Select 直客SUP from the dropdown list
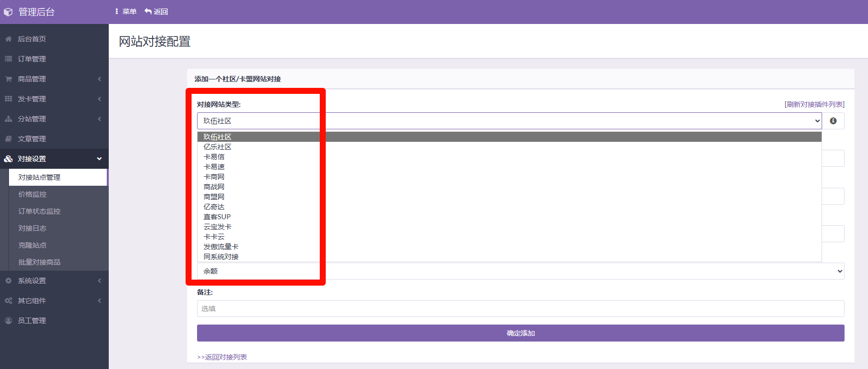This screenshot has width=868, height=369. point(509,217)
